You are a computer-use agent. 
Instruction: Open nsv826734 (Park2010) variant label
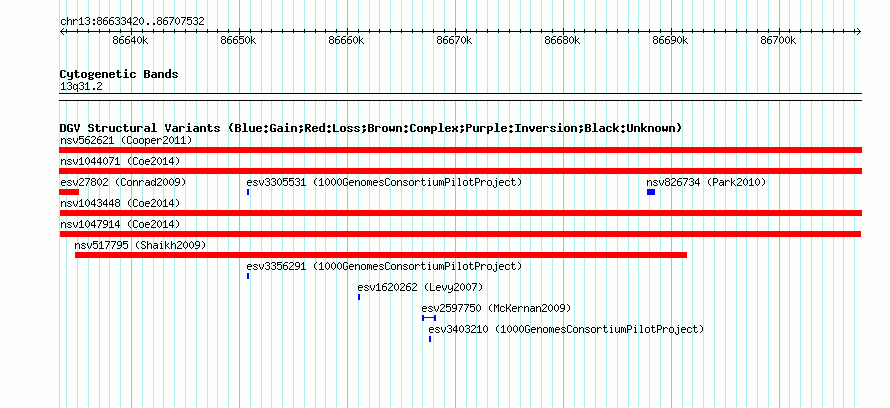click(x=706, y=182)
